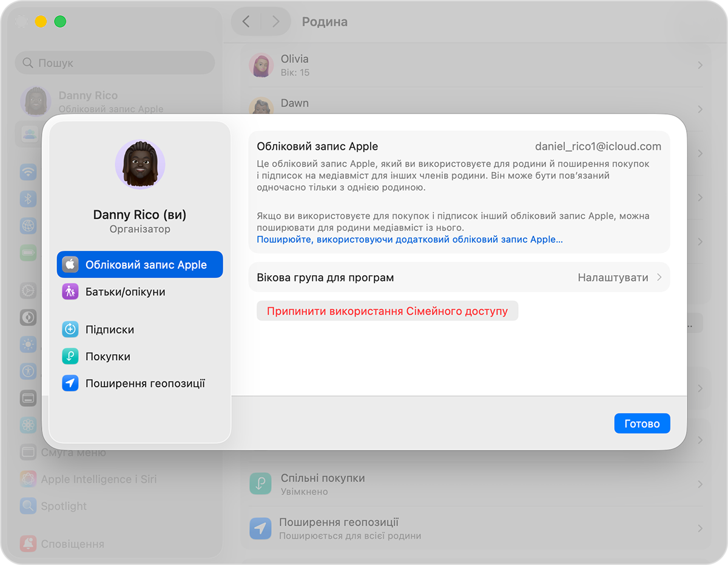
Task: Open Батьки/опікуни section
Action: (125, 292)
